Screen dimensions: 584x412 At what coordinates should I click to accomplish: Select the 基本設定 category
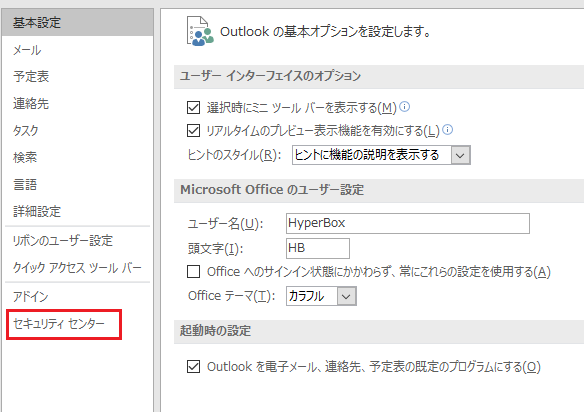pyautogui.click(x=77, y=23)
